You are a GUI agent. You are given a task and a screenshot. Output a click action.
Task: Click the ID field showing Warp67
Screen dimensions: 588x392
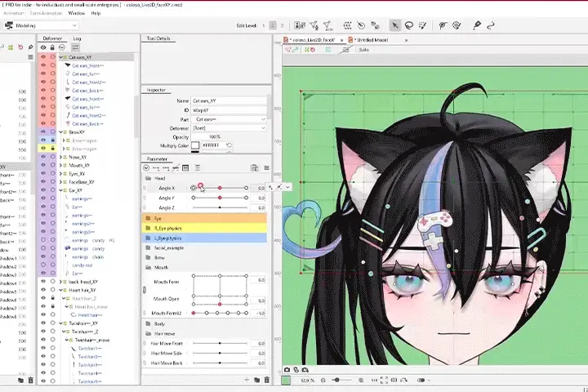[229, 110]
